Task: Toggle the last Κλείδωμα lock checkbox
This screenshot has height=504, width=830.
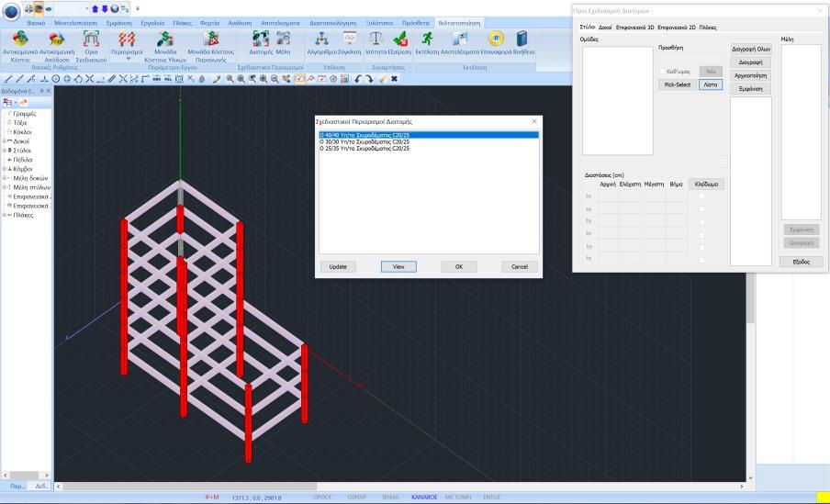Action: pos(701,260)
